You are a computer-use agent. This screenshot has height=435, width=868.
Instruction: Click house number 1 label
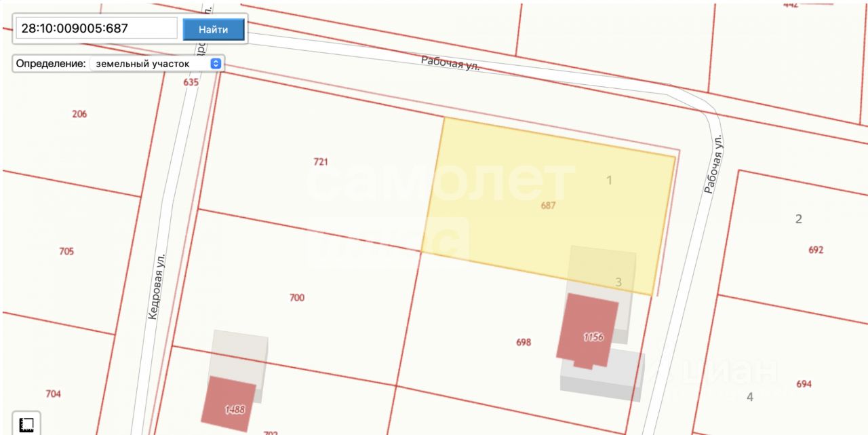609,180
